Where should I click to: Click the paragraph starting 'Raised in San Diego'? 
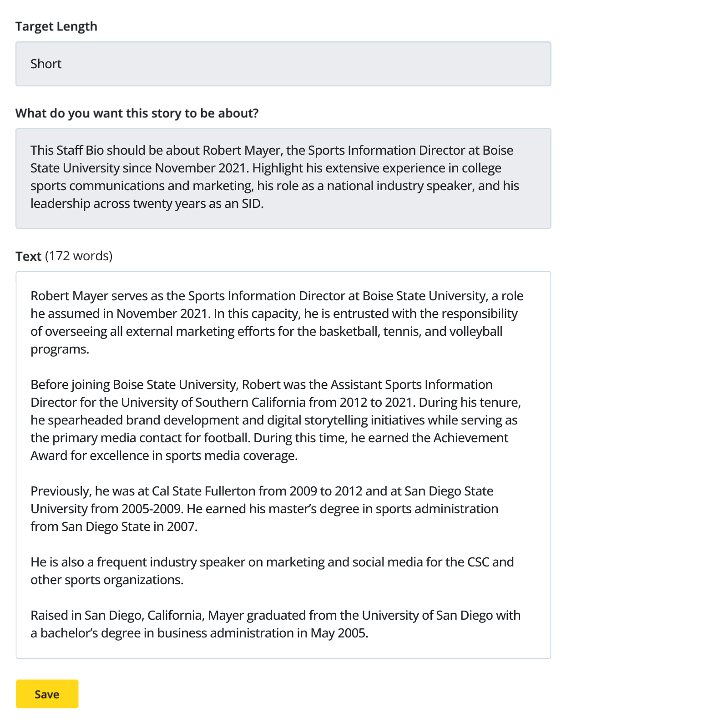pos(275,624)
